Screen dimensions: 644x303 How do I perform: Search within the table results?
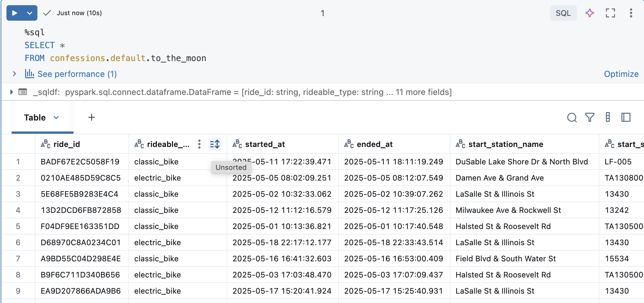[x=572, y=118]
